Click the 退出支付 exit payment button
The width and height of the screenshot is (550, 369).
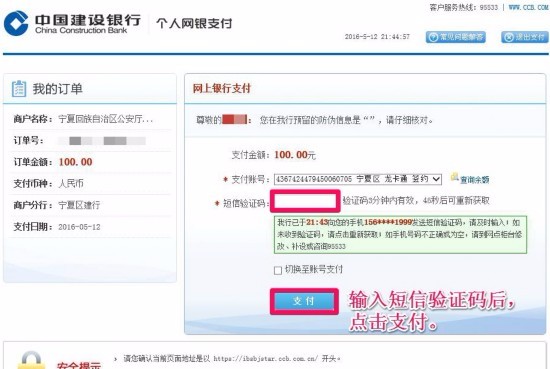click(x=524, y=37)
